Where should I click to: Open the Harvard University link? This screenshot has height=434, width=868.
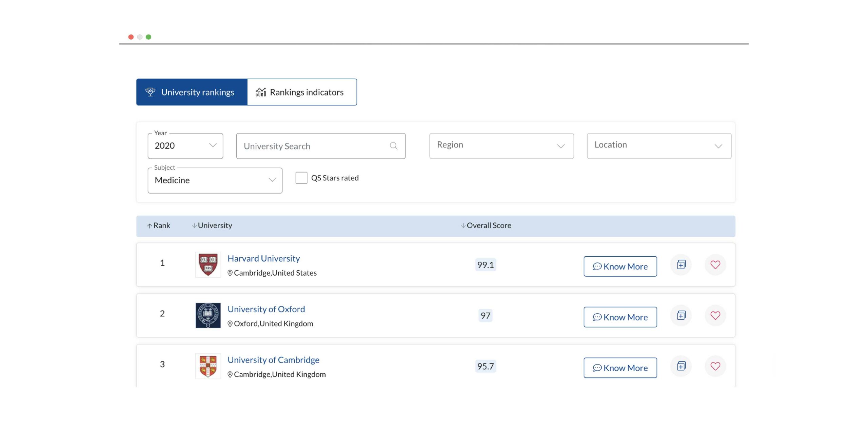(x=264, y=258)
